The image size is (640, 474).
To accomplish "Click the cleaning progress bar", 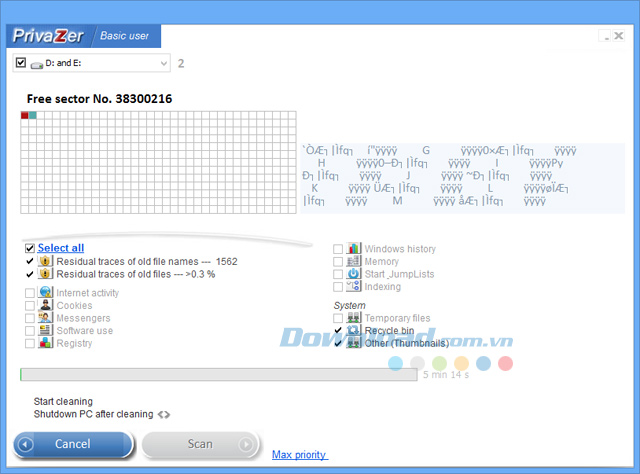I will (219, 374).
